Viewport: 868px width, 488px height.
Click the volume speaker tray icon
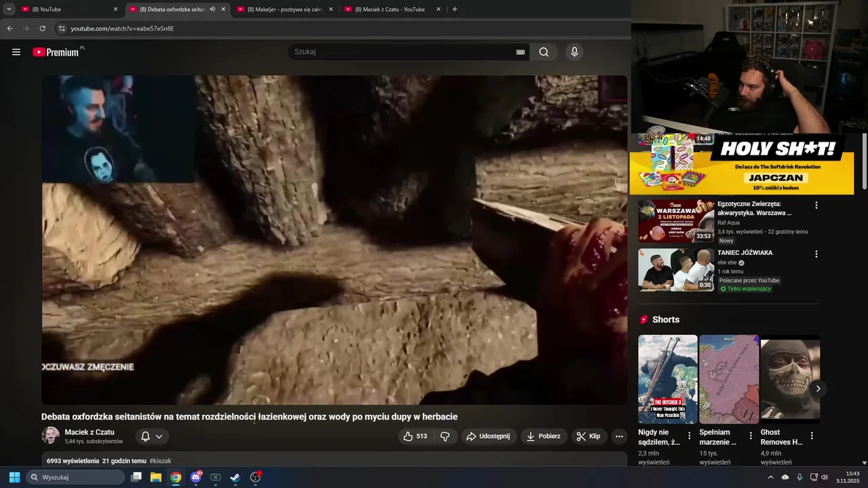[x=825, y=477]
